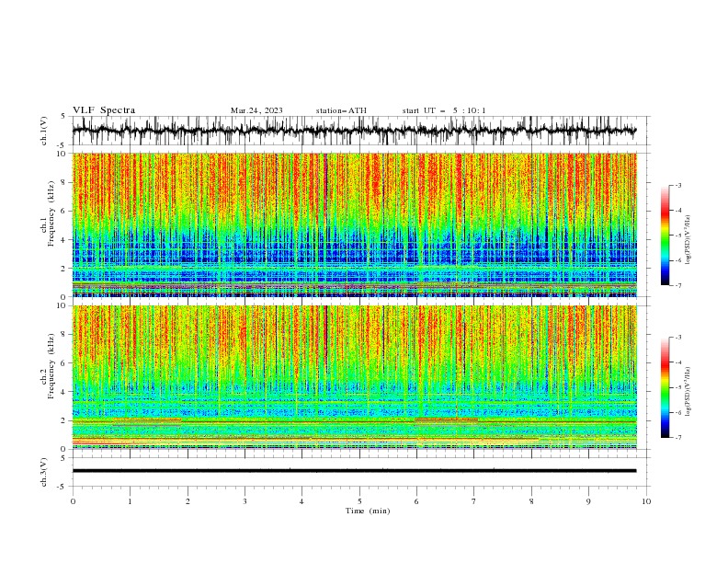This screenshot has width=728, height=563.
Task: Click the ch.1 voltage waveform trace
Action: click(x=354, y=131)
